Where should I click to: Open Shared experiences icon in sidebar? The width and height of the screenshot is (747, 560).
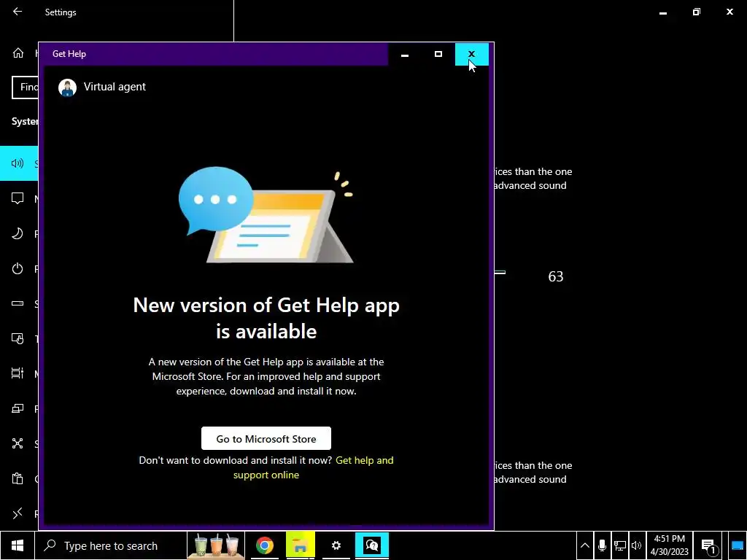(18, 443)
